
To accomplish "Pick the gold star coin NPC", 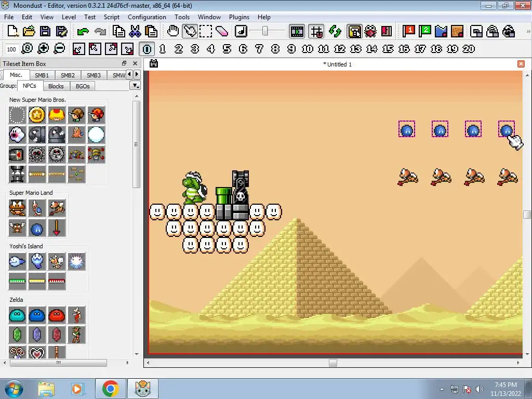I will pyautogui.click(x=37, y=115).
